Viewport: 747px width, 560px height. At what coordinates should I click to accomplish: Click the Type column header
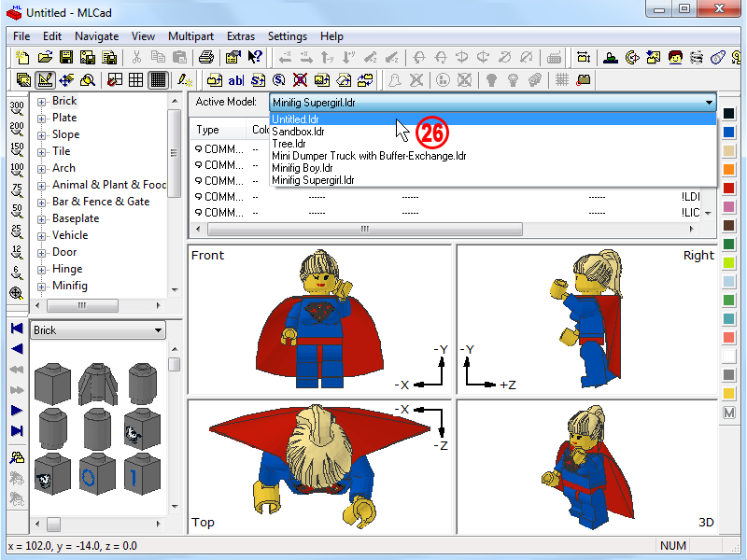(219, 130)
